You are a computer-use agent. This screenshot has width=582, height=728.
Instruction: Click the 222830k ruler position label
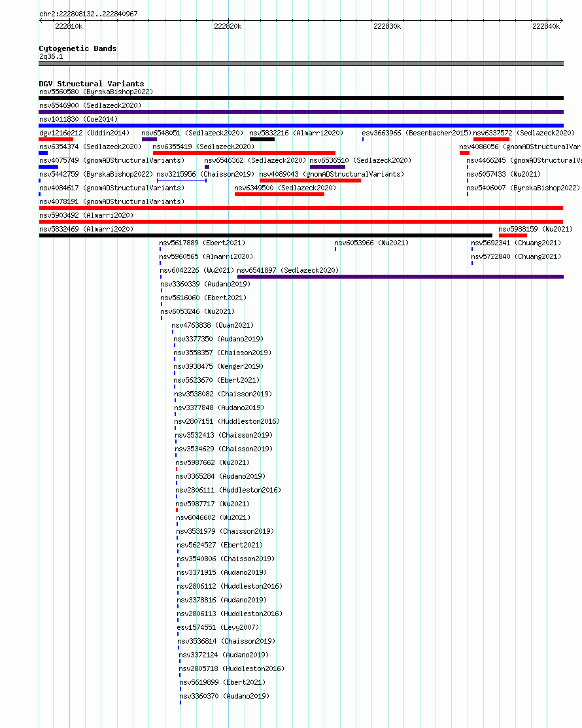click(387, 26)
